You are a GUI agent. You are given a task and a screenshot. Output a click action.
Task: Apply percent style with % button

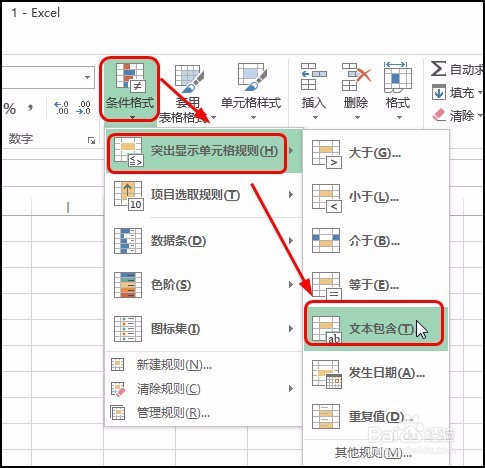coord(10,109)
